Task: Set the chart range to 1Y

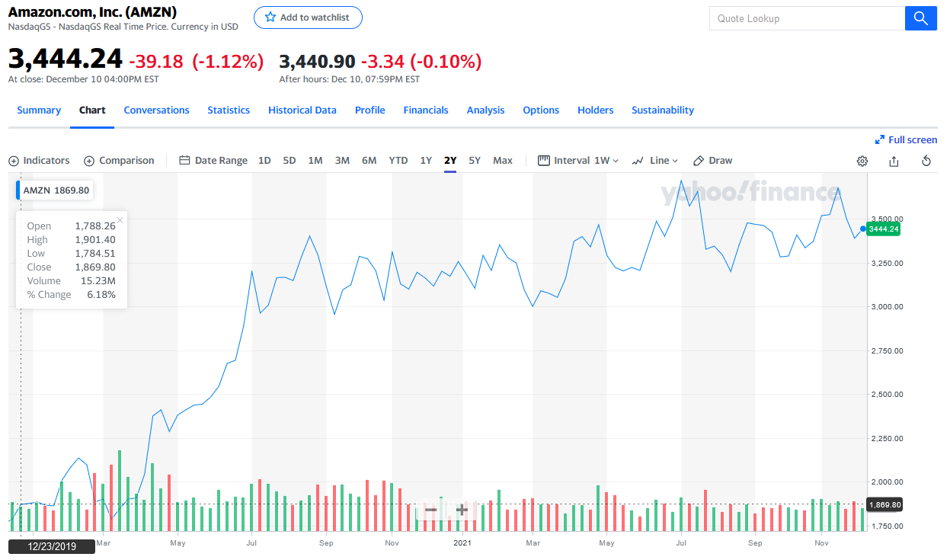Action: coord(426,161)
